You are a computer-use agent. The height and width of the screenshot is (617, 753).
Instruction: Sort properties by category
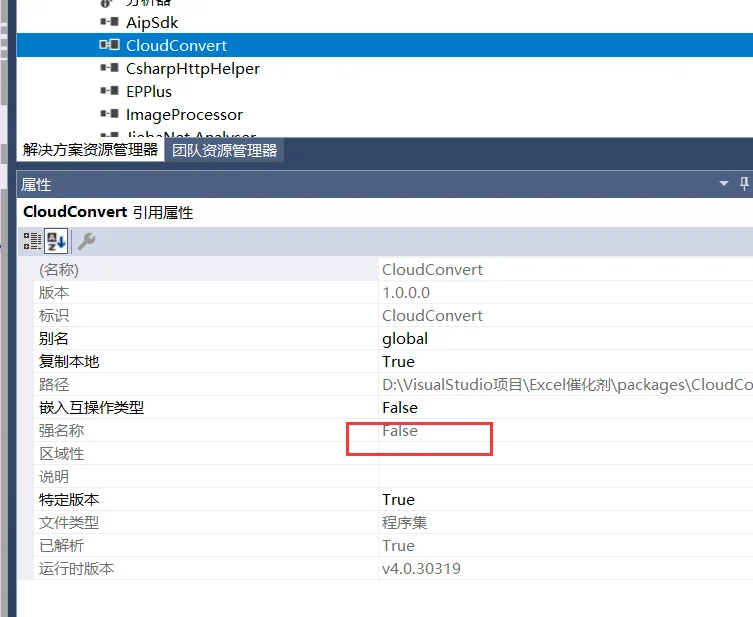pyautogui.click(x=32, y=241)
